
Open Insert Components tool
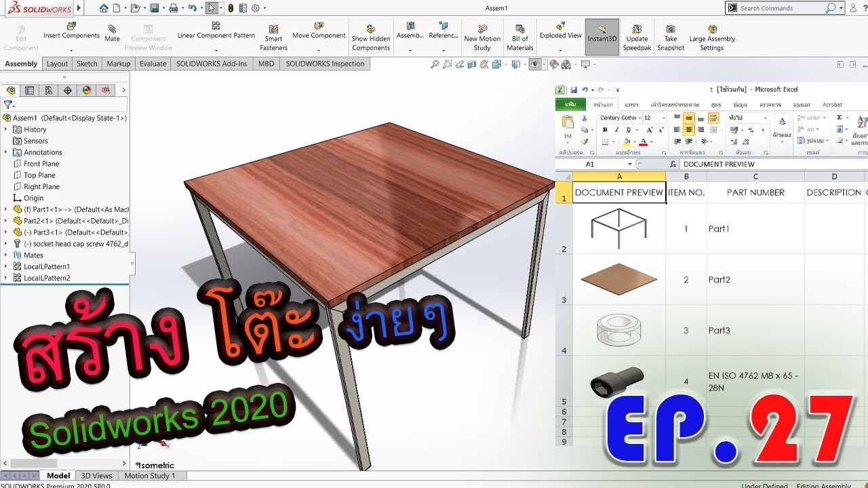pos(71,31)
